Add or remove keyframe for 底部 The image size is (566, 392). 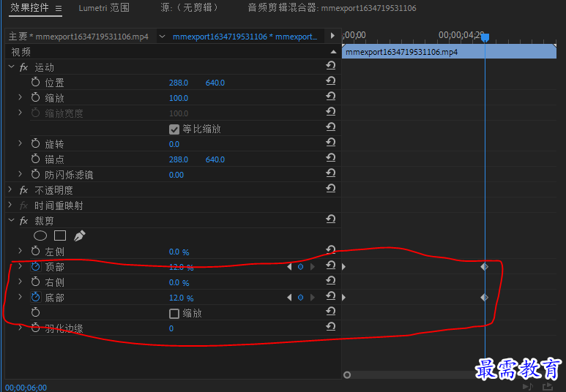coord(300,298)
